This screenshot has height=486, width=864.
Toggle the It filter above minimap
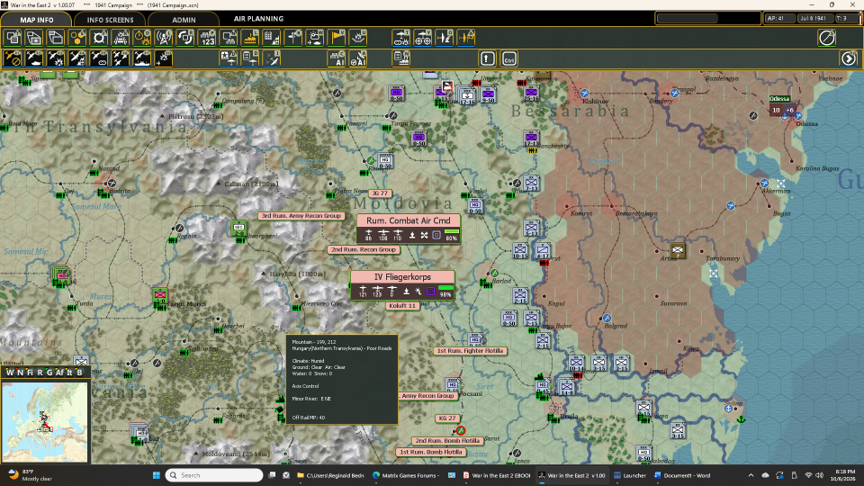coord(69,372)
